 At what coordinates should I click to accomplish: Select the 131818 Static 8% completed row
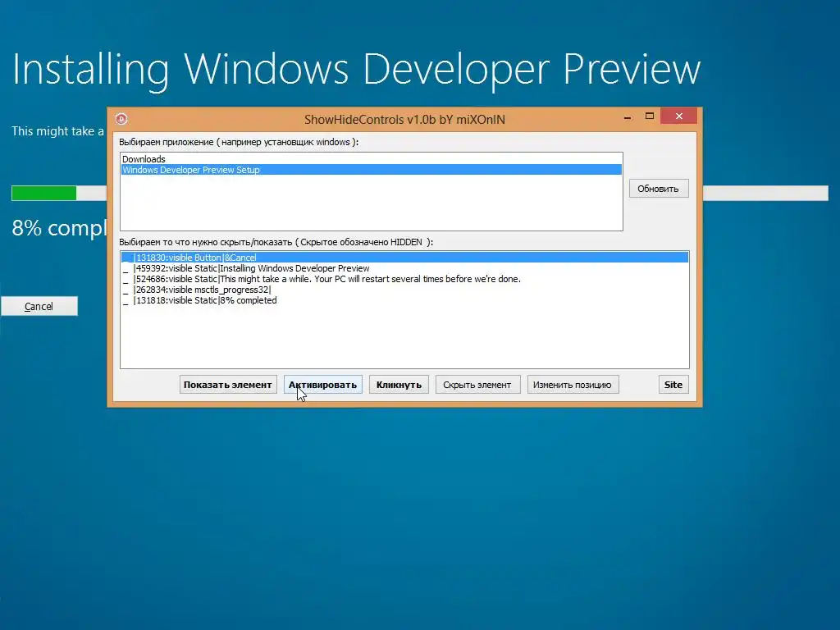pos(404,300)
